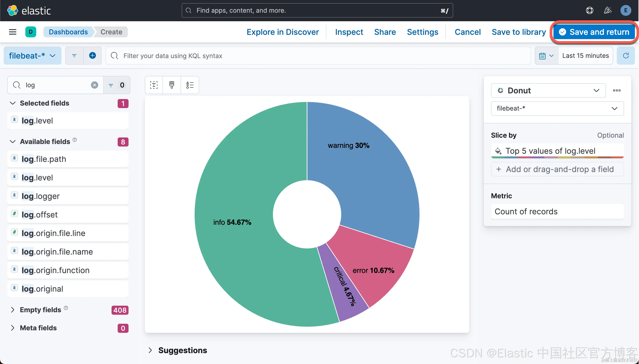Screen dimensions: 639x364
Task: Open the newsfeed celebration icon
Action: click(608, 10)
